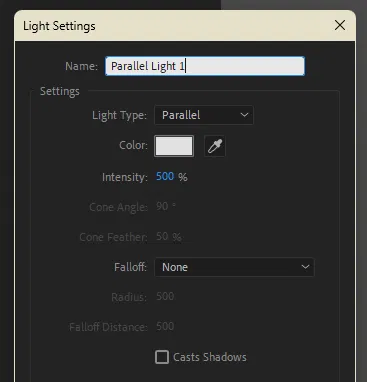367x382 pixels.
Task: Click inside the Name text field
Action: 205,66
